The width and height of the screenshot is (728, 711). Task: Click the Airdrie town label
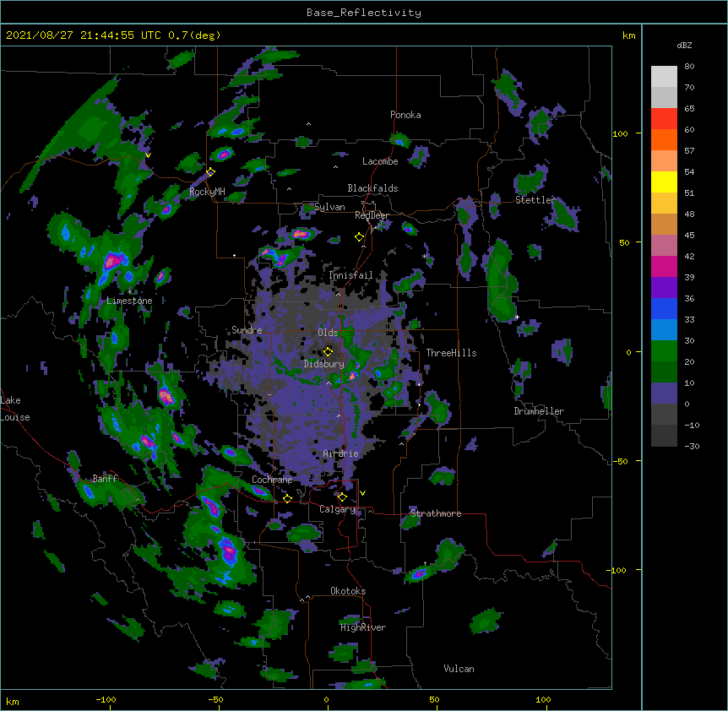tap(341, 453)
